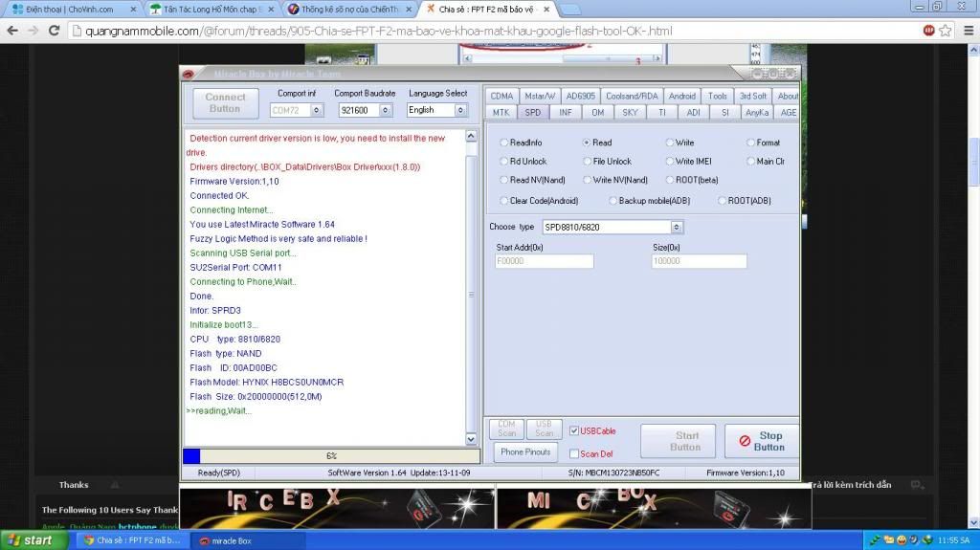Select the Rd Unlock radio option
The width and height of the screenshot is (980, 550).
point(503,162)
